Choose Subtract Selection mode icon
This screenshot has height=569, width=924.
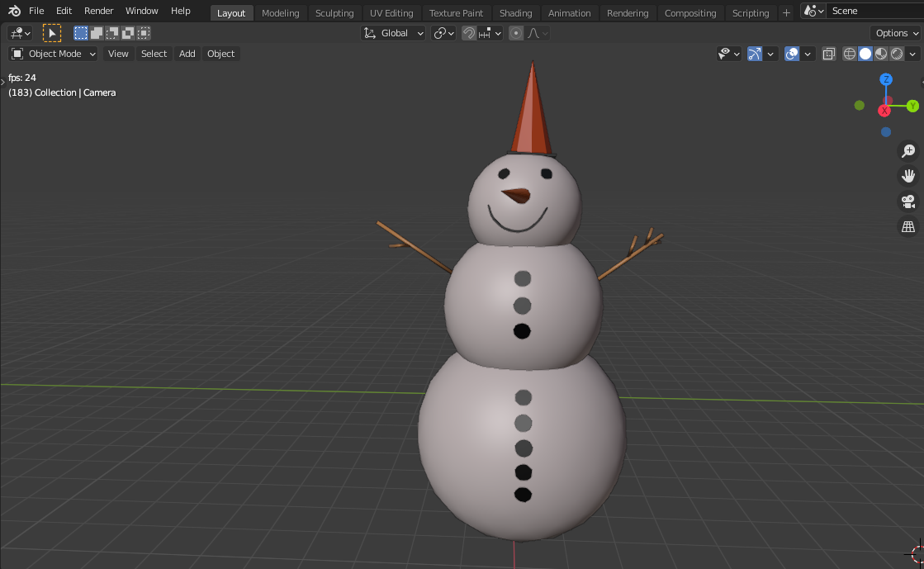[x=112, y=33]
